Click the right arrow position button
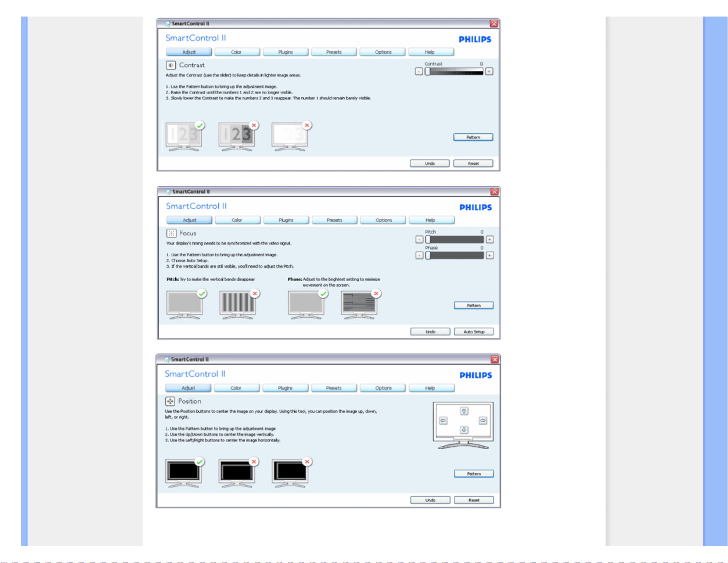 point(483,420)
